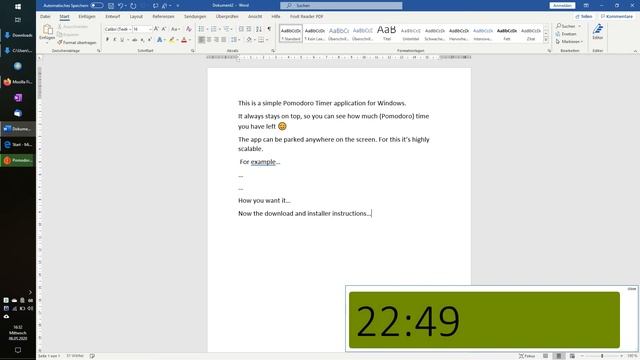Open the Schriftart dialog launcher
Screen dimensions: 640x360
(193, 51)
